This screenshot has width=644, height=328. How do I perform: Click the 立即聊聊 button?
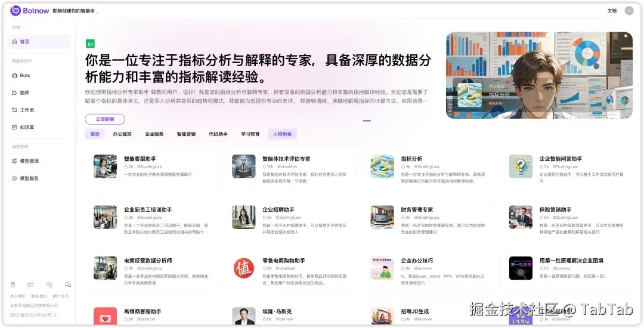click(x=105, y=119)
